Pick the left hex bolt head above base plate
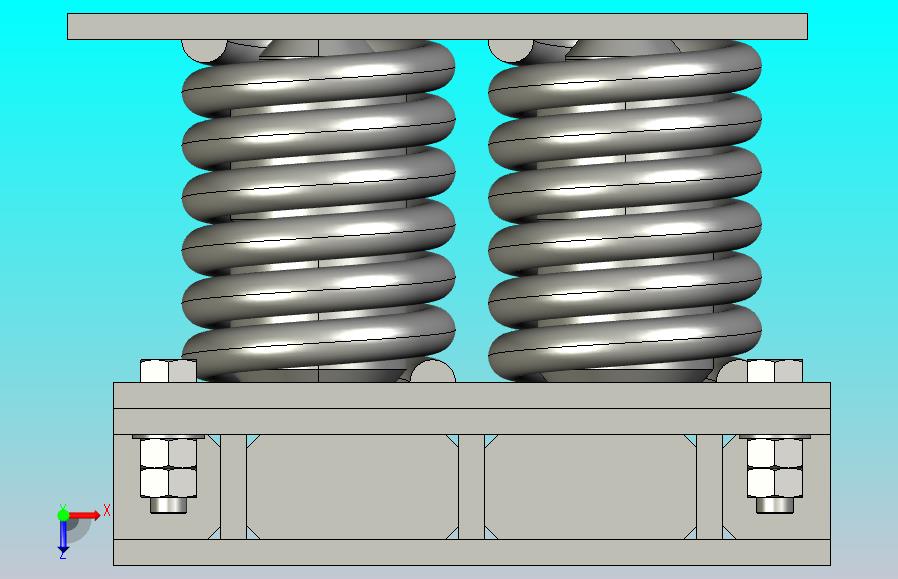 [x=168, y=371]
